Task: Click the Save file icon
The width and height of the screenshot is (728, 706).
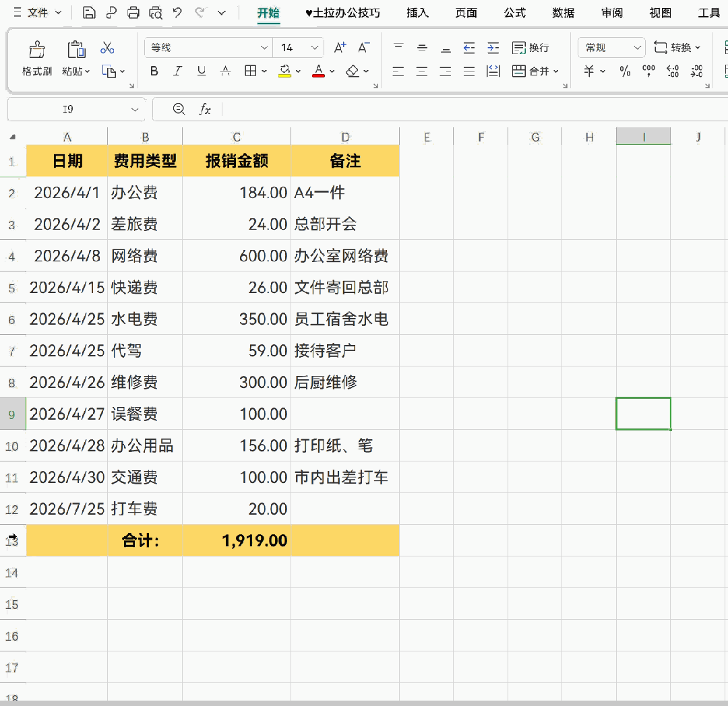Action: point(89,13)
